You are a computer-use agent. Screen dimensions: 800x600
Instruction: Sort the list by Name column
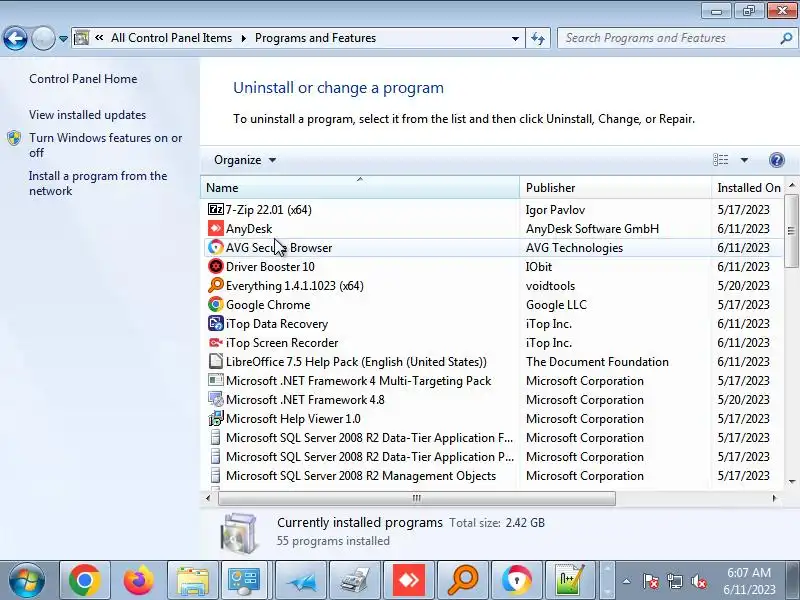coord(360,188)
